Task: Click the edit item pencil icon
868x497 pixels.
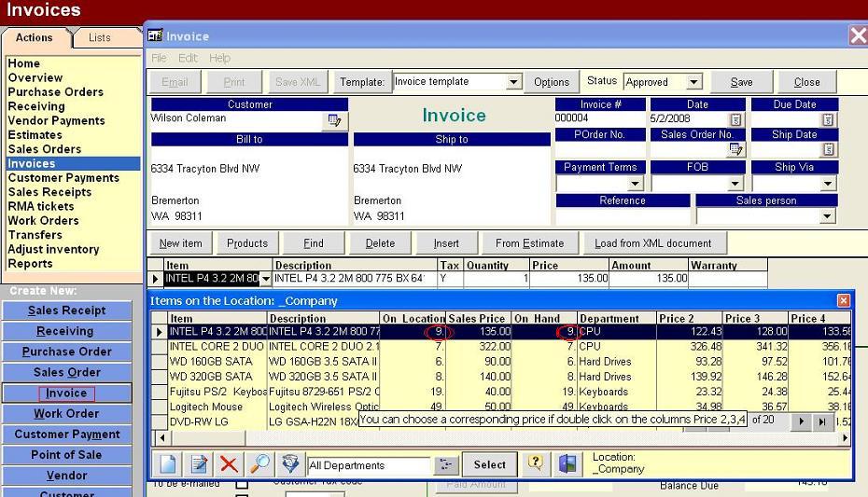Action: click(199, 464)
